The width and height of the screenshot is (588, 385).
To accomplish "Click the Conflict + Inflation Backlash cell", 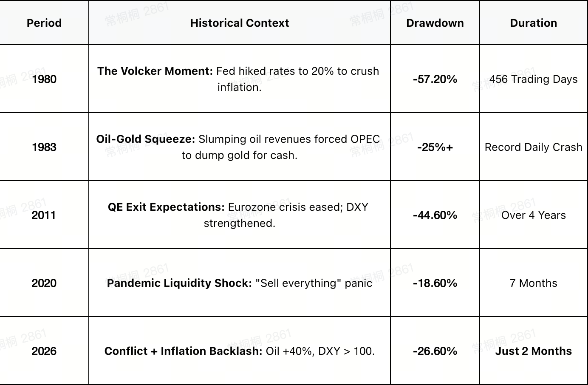I will tap(240, 351).
